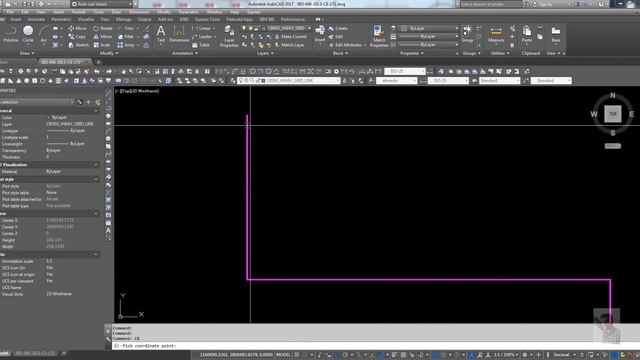
Task: Click Make Current layer button
Action: tap(290, 36)
